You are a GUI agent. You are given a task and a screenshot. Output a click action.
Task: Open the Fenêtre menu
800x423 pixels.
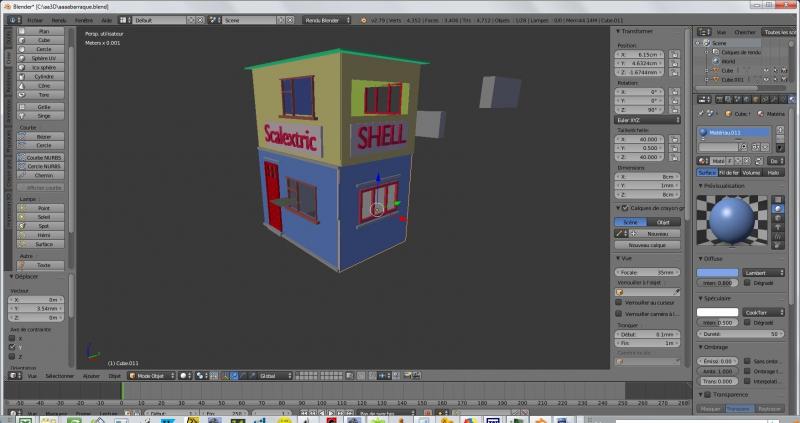(84, 19)
